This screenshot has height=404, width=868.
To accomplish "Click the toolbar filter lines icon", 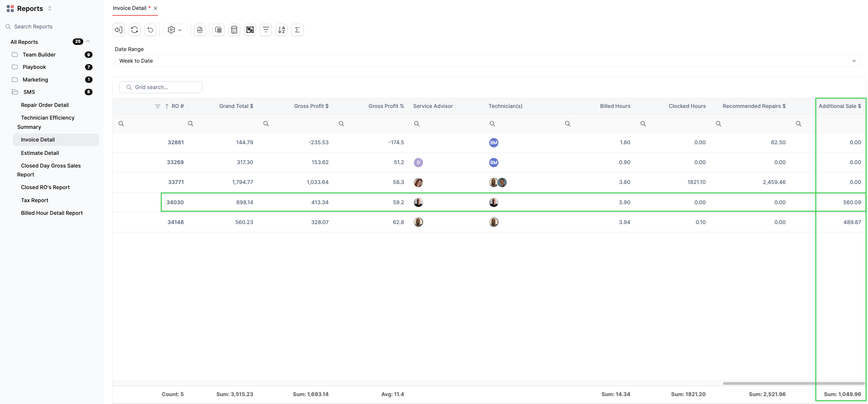I will (x=266, y=30).
